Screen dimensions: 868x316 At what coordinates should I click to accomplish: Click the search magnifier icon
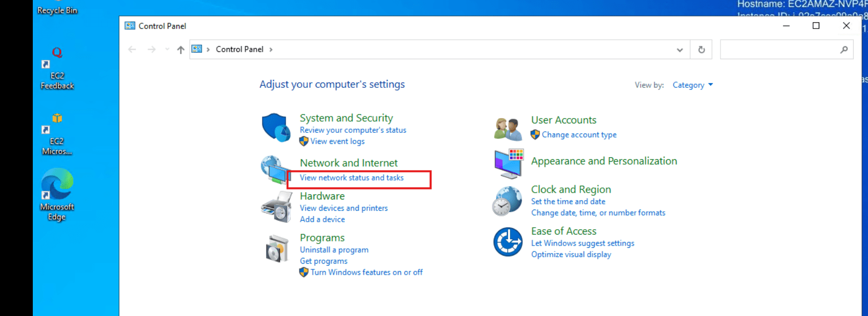[844, 50]
